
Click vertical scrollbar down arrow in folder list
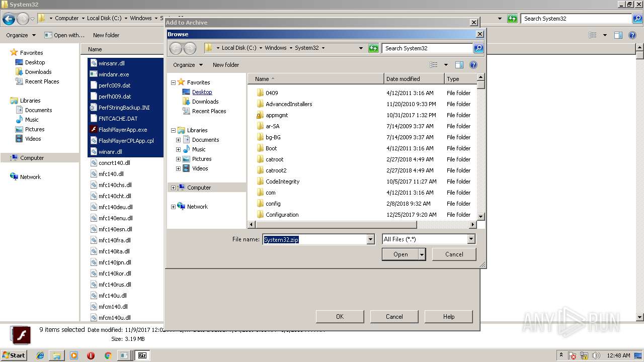(x=481, y=216)
